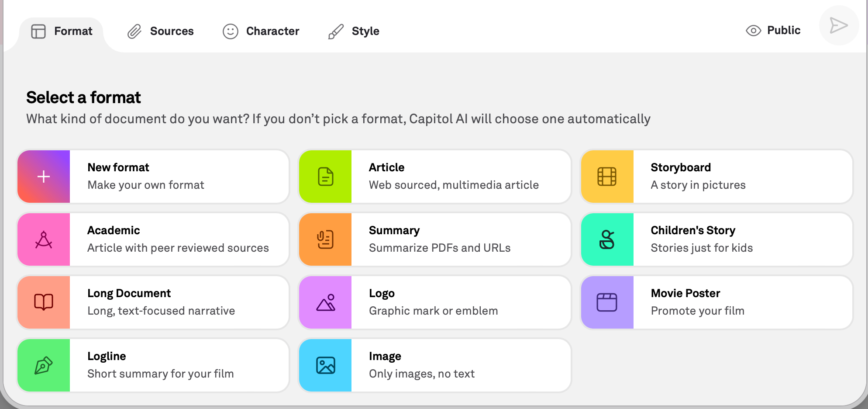
Task: Select the Article document icon
Action: tap(325, 177)
